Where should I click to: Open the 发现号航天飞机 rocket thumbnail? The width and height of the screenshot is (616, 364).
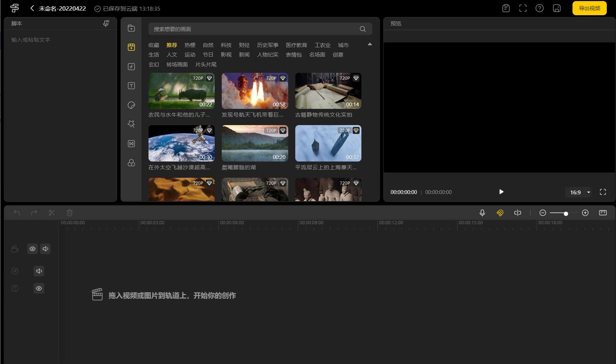(x=255, y=91)
